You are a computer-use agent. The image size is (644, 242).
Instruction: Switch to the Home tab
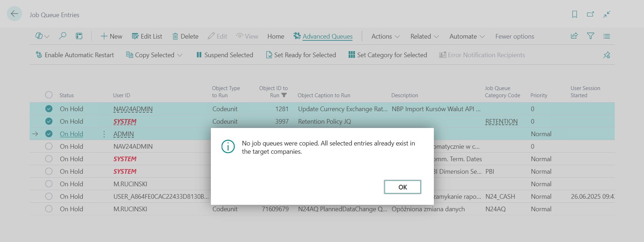click(x=276, y=36)
